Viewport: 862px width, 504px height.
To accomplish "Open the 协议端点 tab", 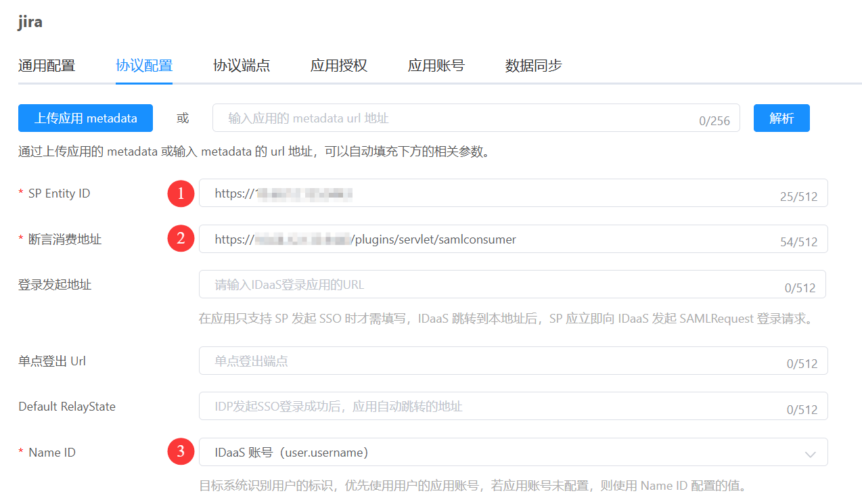I will (x=242, y=66).
